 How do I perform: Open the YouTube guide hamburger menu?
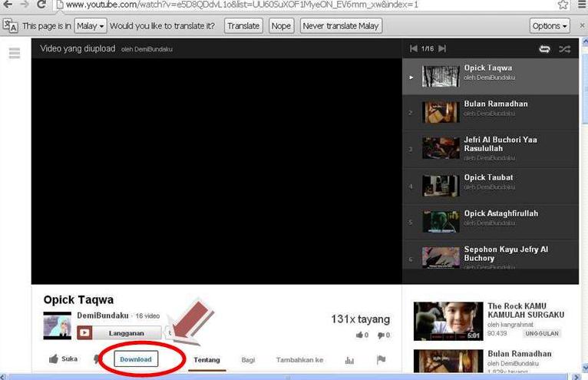(x=15, y=53)
